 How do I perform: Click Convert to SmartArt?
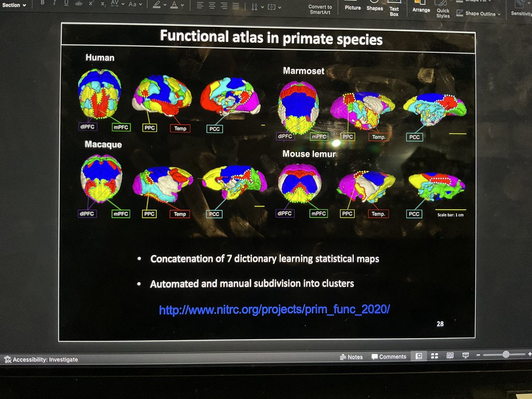tap(321, 9)
